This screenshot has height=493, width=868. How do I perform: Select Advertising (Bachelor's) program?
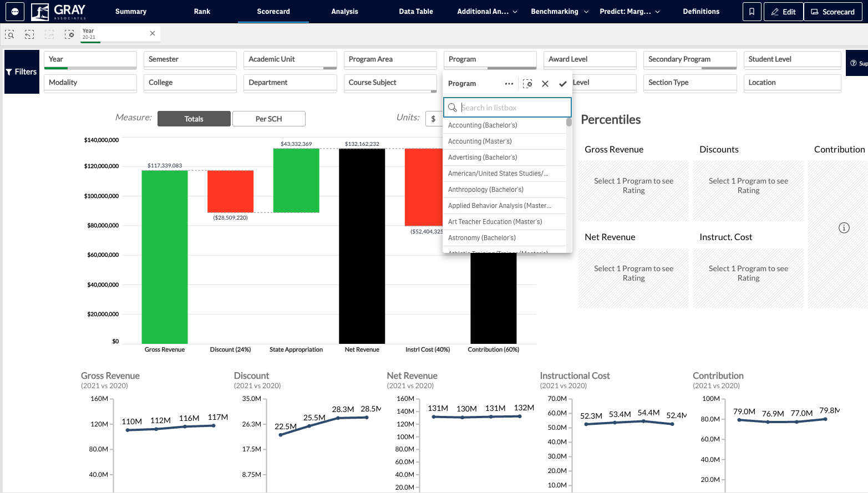tap(504, 157)
